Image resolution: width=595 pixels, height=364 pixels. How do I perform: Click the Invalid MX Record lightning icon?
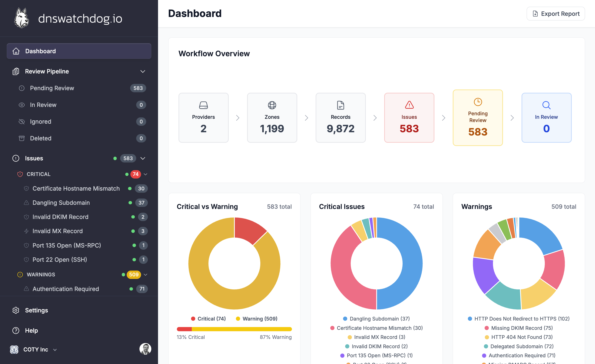[26, 231]
